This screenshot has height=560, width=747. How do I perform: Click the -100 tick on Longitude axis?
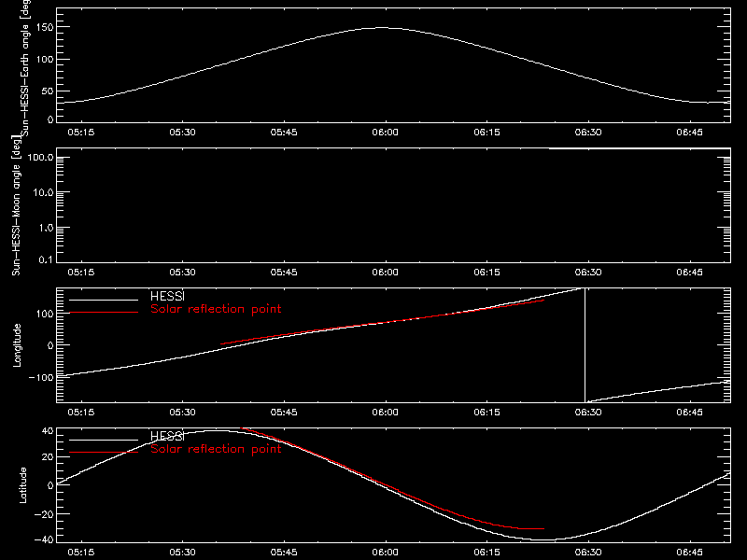(41, 377)
